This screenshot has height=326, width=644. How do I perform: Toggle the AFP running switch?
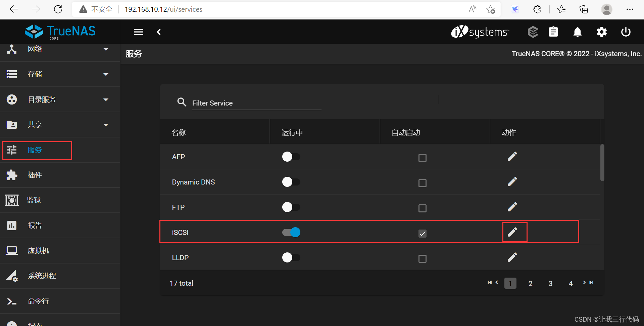coord(291,157)
